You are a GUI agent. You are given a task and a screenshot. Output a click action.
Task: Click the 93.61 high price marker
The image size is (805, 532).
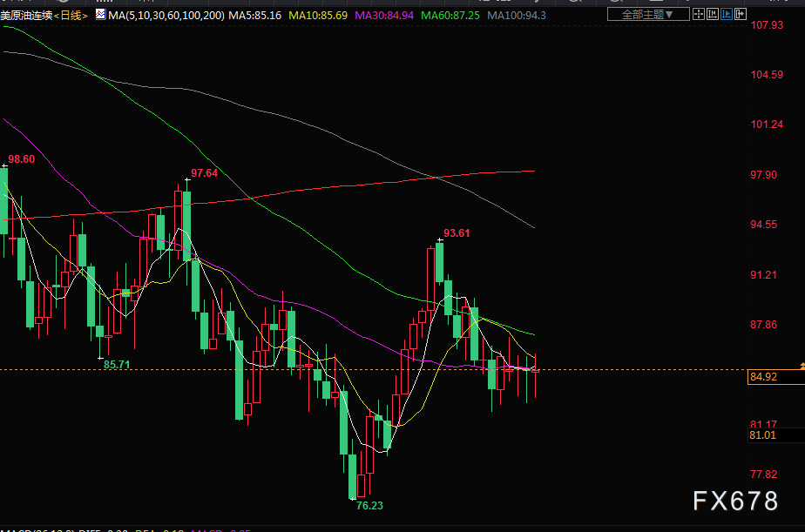click(457, 232)
